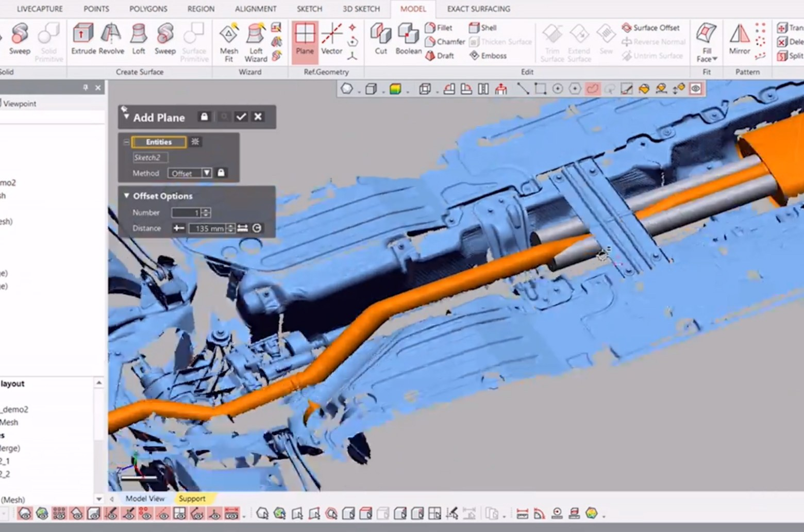Open the Method dropdown set to Offset

(x=189, y=173)
